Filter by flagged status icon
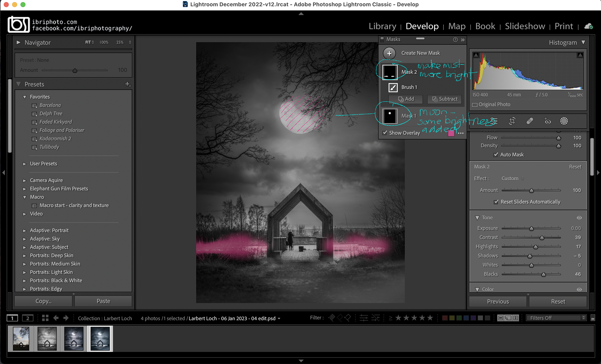The width and height of the screenshot is (601, 364). pyautogui.click(x=331, y=318)
